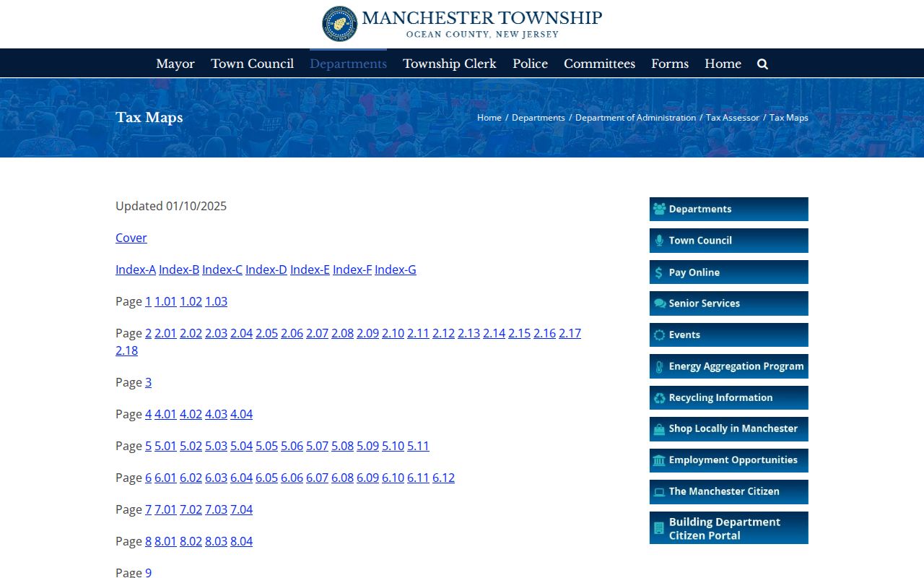Click Shop Locally in Manchester button

(x=729, y=429)
